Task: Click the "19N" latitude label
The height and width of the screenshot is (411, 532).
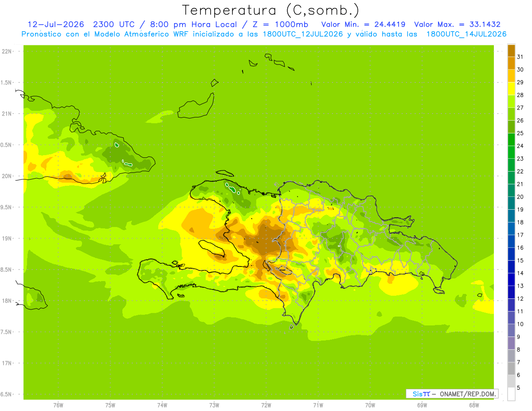Action: 7,239
